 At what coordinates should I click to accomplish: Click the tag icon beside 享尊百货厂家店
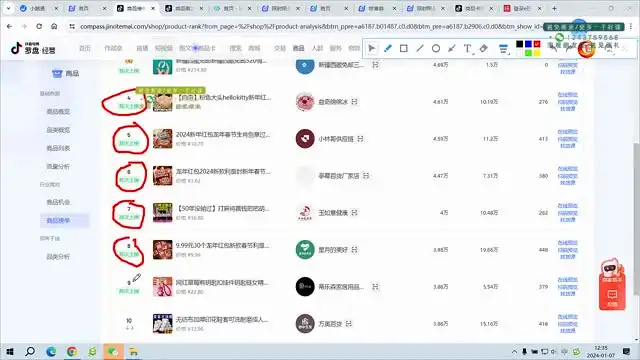tap(366, 176)
